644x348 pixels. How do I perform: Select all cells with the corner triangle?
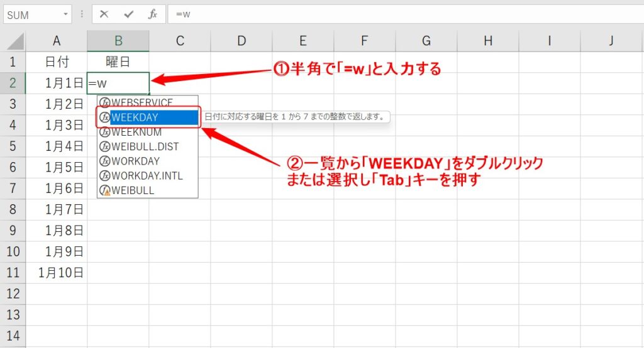pos(14,41)
